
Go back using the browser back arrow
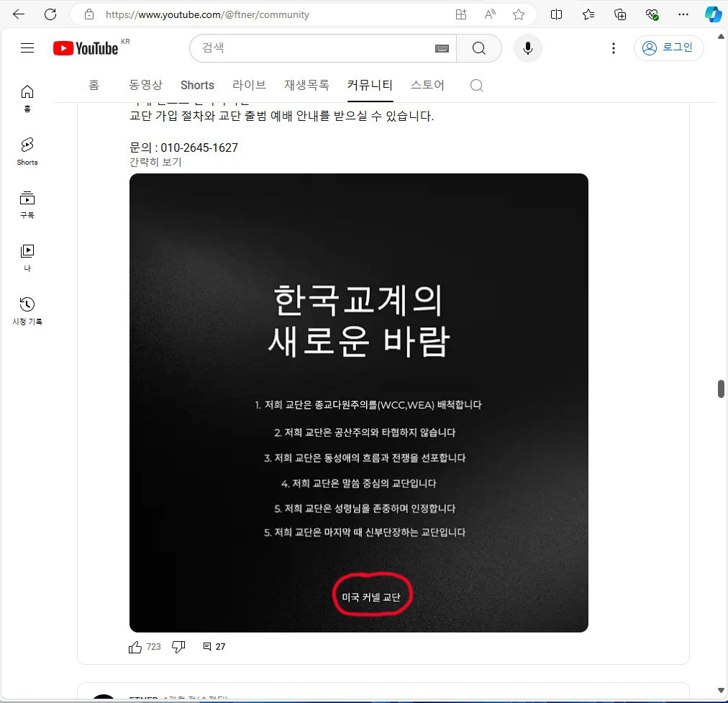[19, 14]
